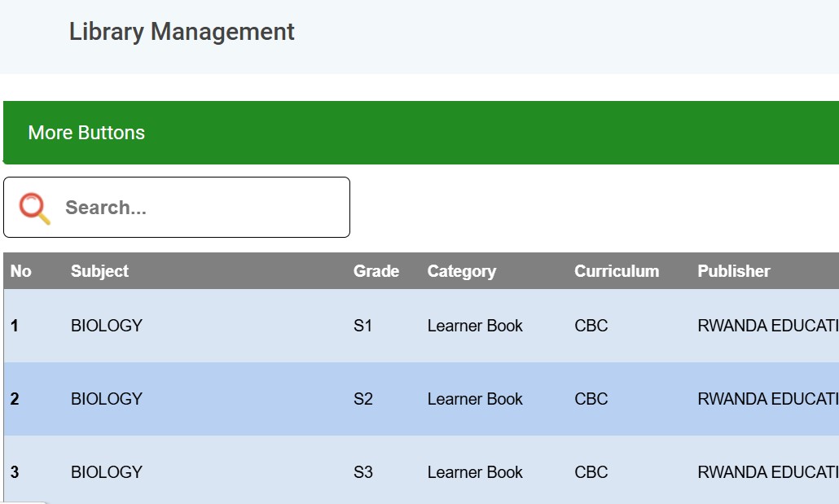Select the BIOLOGY subject in row 1
The image size is (839, 504).
[x=107, y=326]
